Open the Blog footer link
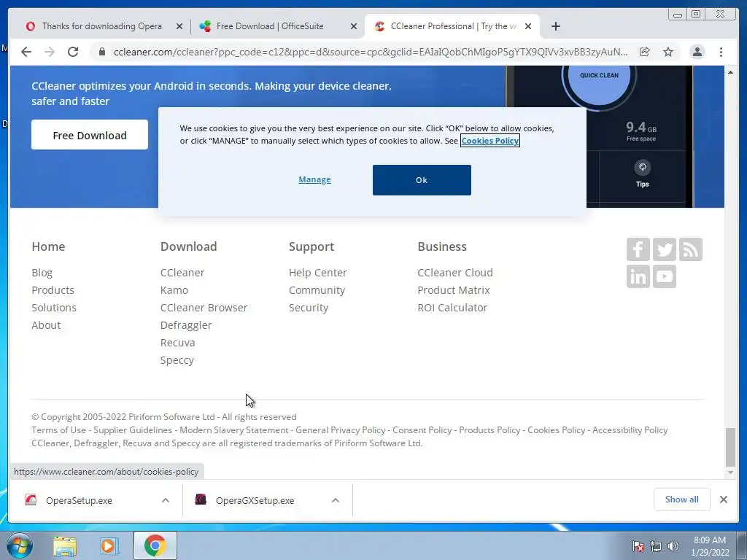This screenshot has height=560, width=747. pyautogui.click(x=42, y=273)
